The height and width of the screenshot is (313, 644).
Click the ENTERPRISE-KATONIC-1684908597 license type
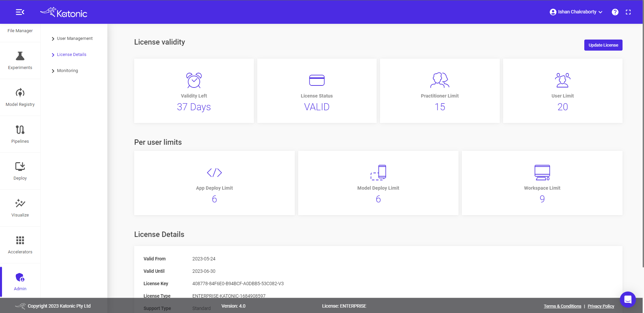tap(229, 296)
